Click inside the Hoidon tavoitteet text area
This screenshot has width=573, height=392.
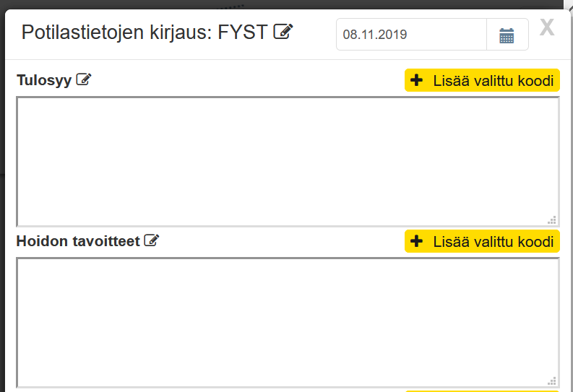pos(288,322)
